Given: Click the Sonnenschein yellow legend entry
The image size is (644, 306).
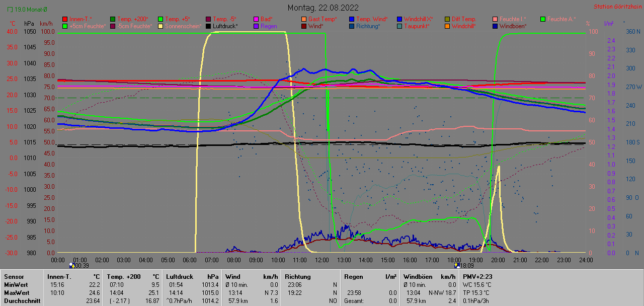Looking at the screenshot, I should [x=179, y=26].
